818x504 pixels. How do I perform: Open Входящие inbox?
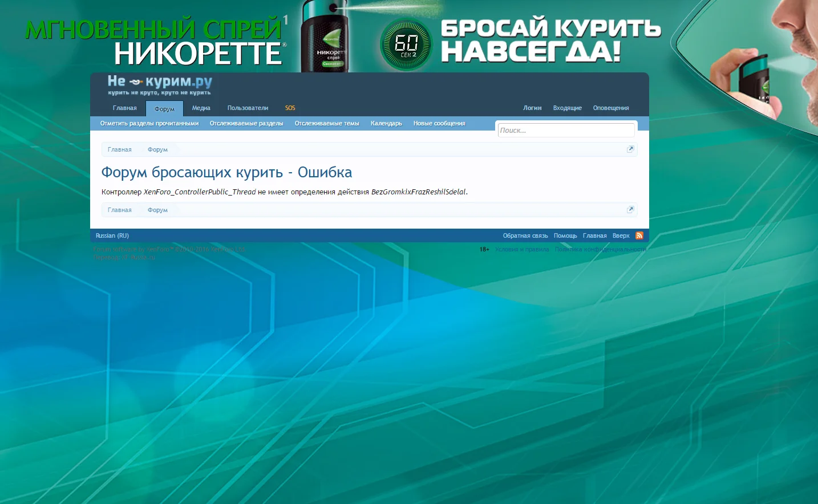[568, 108]
